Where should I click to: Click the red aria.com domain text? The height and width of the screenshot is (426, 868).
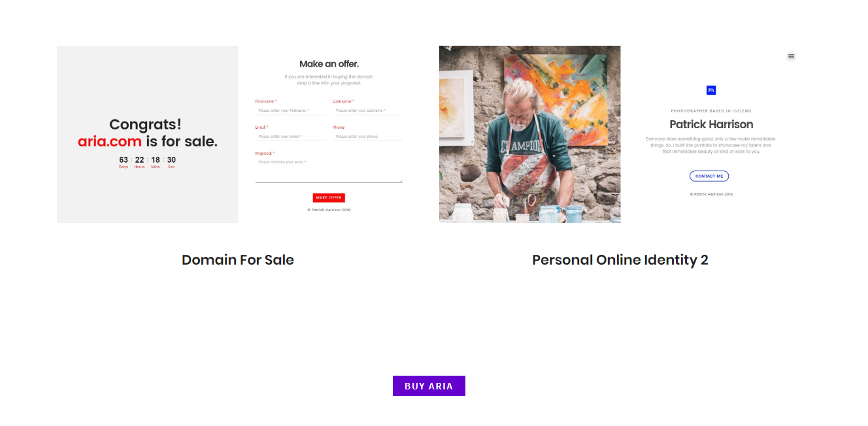pyautogui.click(x=110, y=142)
